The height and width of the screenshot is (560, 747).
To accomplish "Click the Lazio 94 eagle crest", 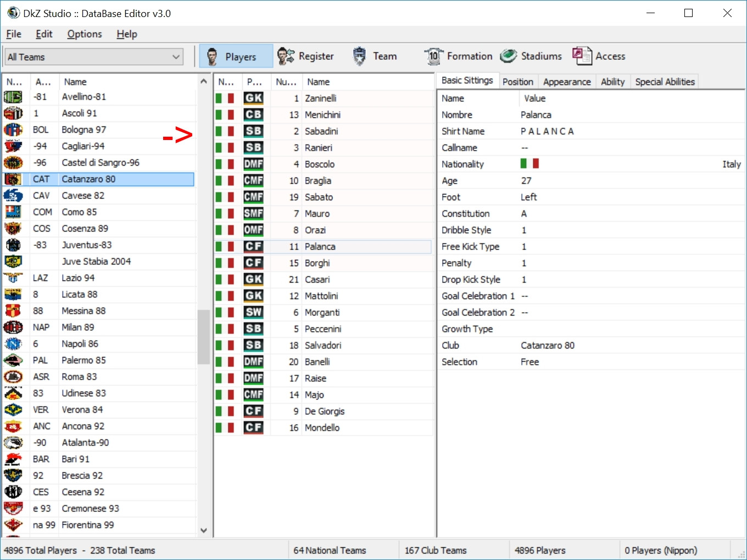I will coord(13,278).
